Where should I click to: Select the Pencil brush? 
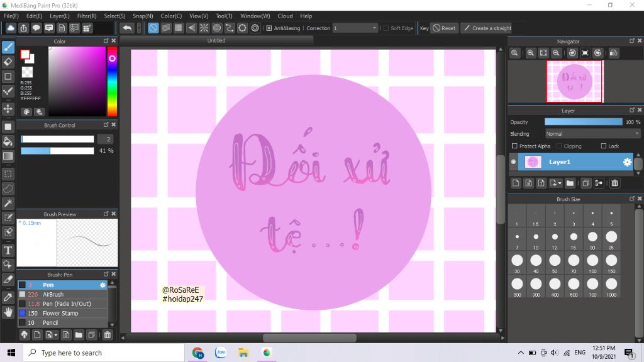coord(62,322)
